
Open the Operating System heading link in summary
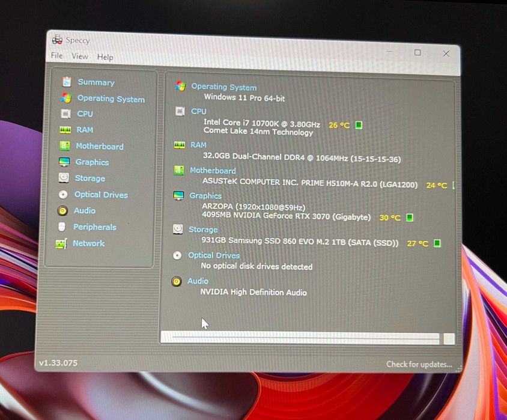pos(223,87)
